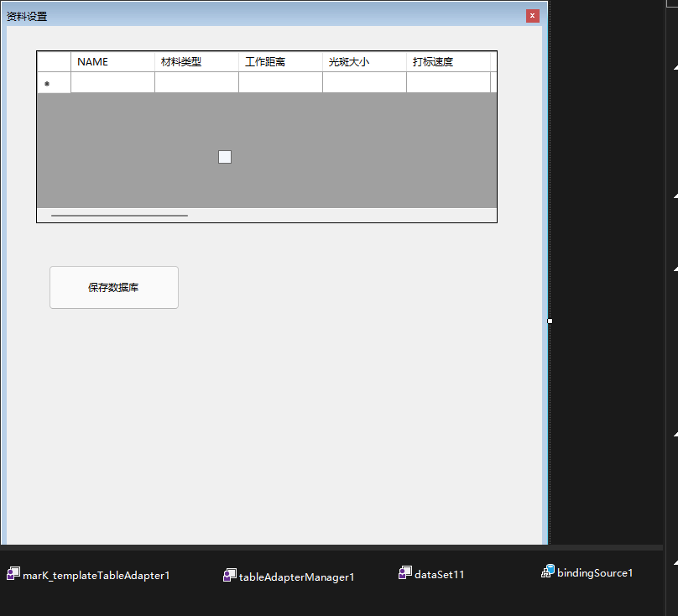Click the small checkbox inside the grid area
The image size is (678, 616).
click(x=224, y=156)
